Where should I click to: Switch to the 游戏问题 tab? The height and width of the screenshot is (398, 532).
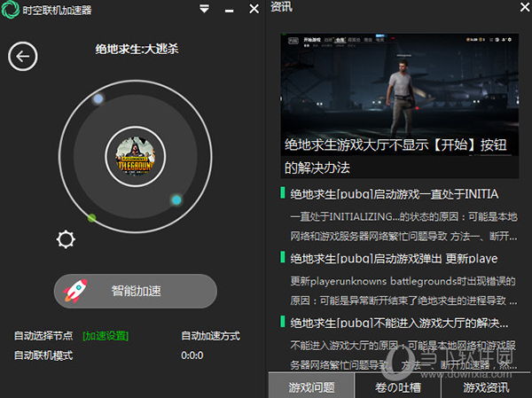[310, 386]
